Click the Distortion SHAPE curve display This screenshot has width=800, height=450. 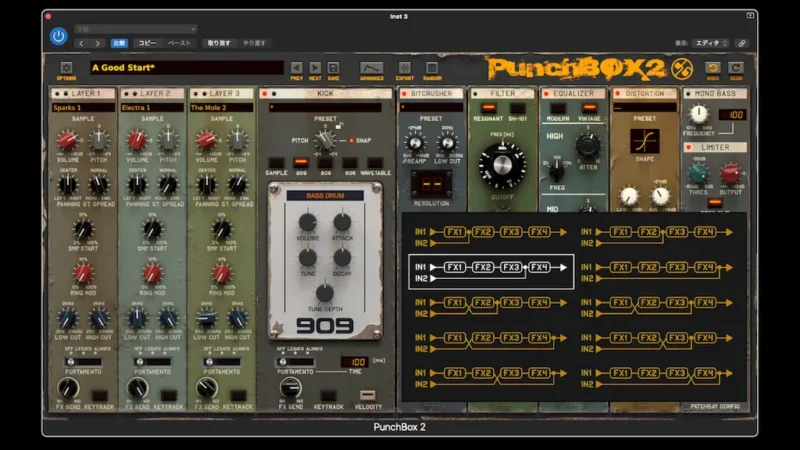coord(644,141)
